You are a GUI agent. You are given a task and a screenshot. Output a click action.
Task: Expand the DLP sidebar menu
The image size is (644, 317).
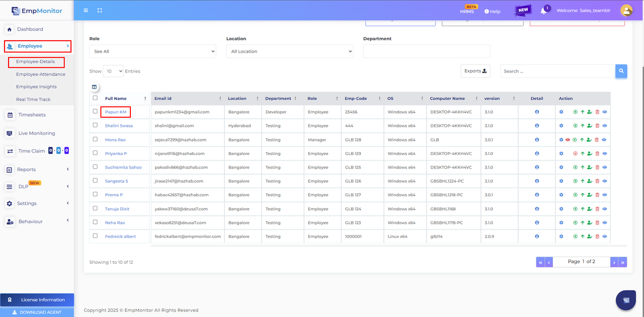tap(37, 186)
